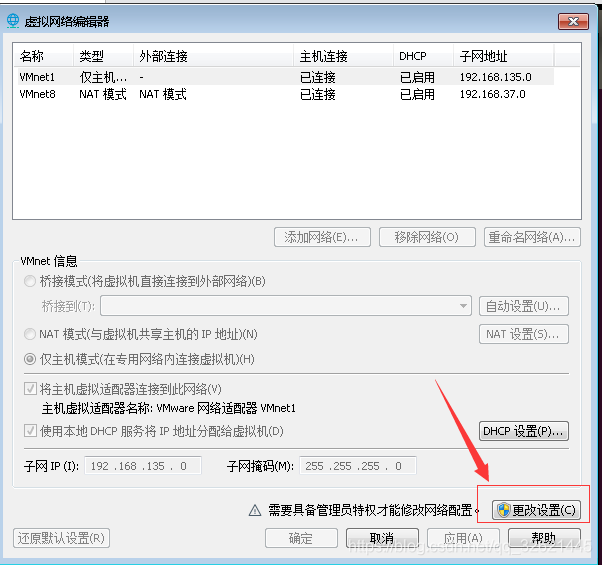Click the 添加网络(E)... button
602x565 pixels.
coord(322,237)
